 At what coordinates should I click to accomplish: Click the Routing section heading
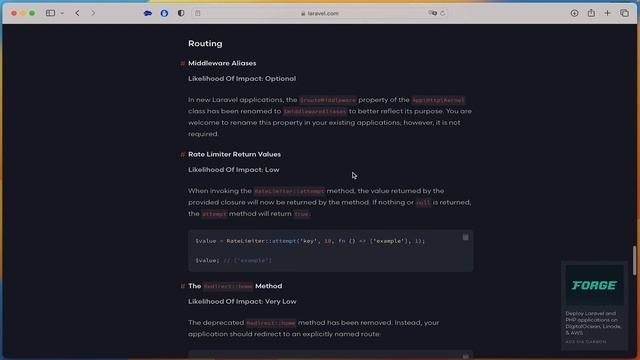205,43
